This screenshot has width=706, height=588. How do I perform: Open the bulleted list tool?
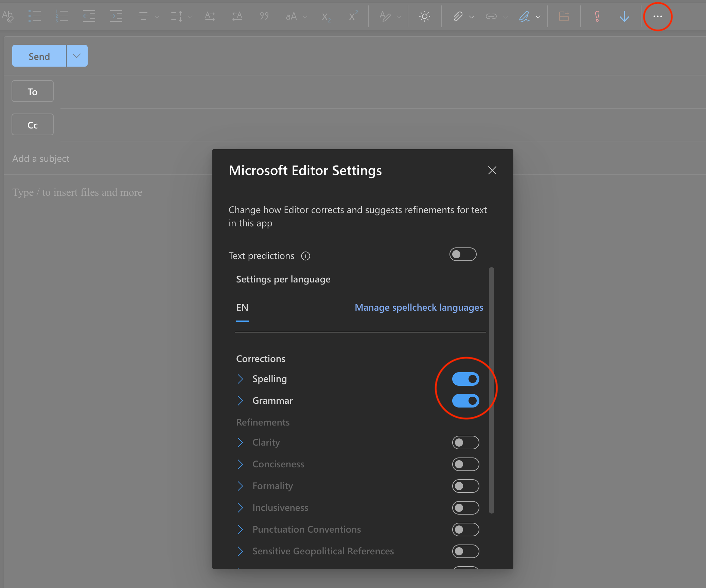click(x=35, y=16)
